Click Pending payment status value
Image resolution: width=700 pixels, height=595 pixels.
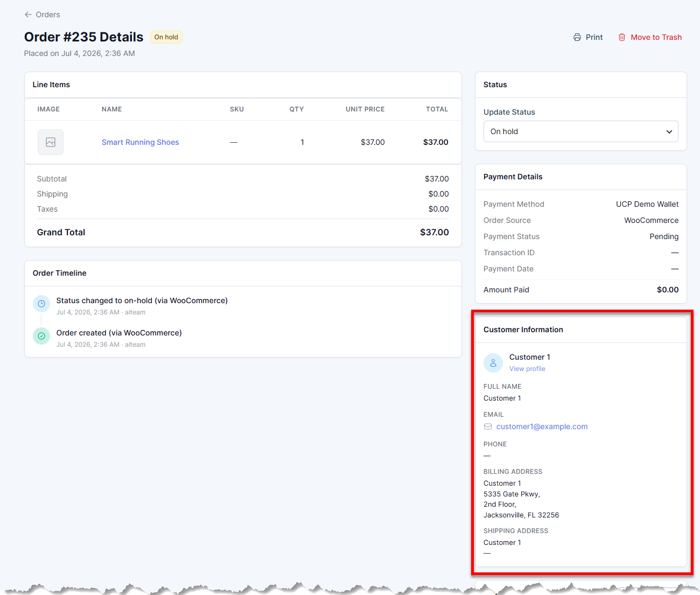coord(664,236)
